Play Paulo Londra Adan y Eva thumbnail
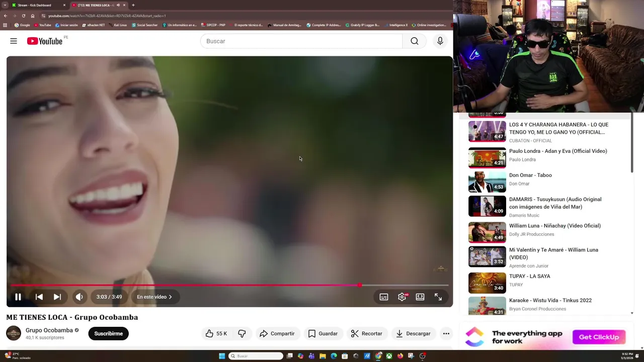Screen dimensions: 644x362 (x=487, y=157)
